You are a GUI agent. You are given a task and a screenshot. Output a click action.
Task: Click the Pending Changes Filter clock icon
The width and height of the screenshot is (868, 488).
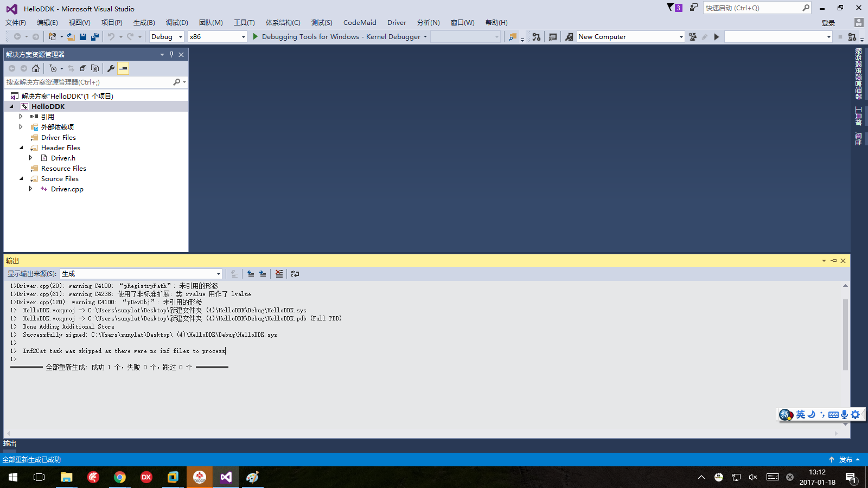[x=53, y=68]
